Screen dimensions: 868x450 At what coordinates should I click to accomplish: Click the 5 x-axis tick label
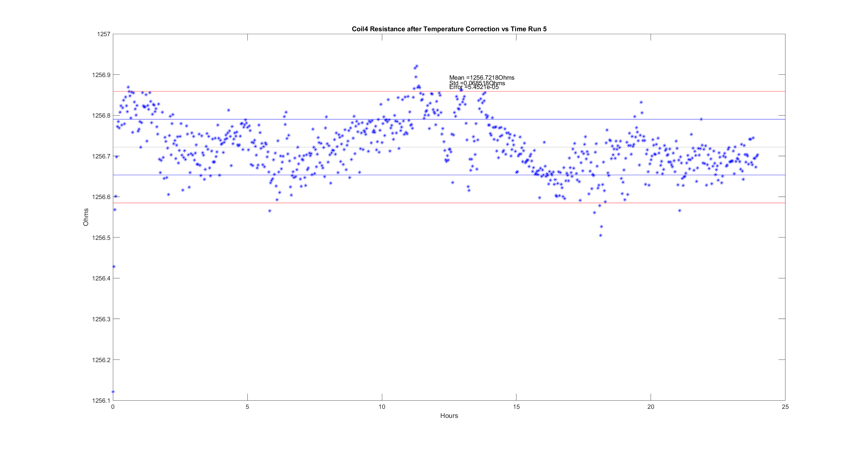coord(247,407)
